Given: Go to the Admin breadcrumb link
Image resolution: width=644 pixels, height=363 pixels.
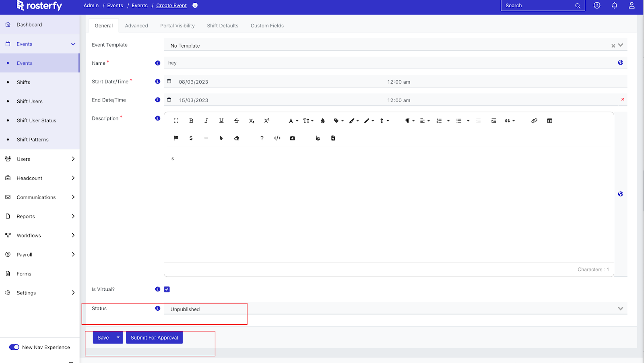Looking at the screenshot, I should tap(91, 6).
